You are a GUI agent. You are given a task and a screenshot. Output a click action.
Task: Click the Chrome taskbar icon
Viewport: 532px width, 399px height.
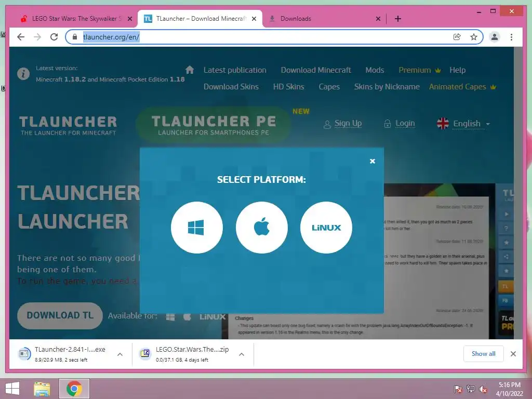point(74,389)
